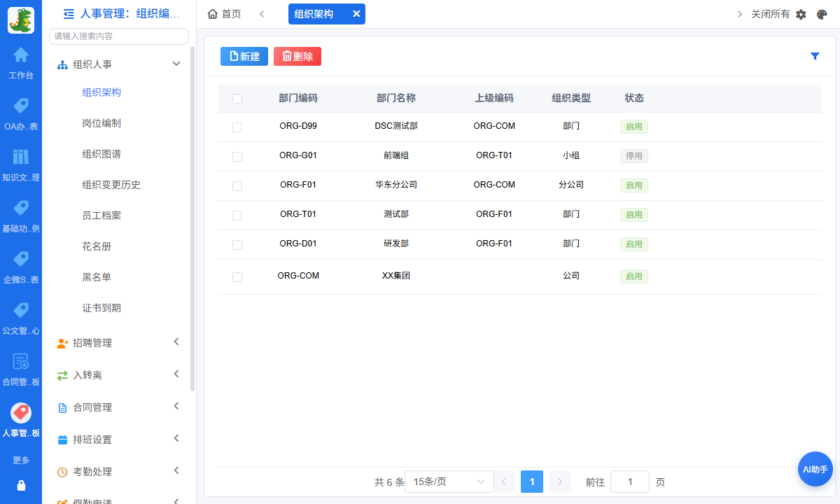Click the previous page arrow

tap(504, 482)
